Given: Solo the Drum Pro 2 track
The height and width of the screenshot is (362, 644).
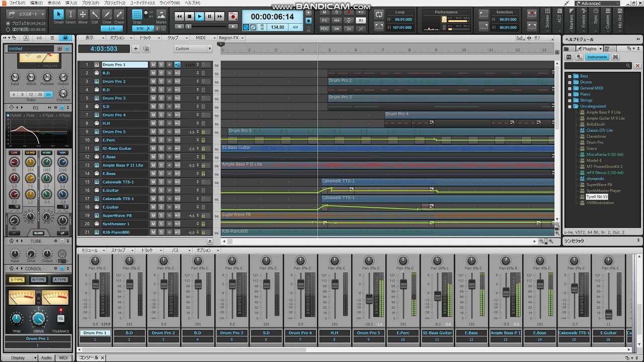Looking at the screenshot, I should [x=161, y=81].
